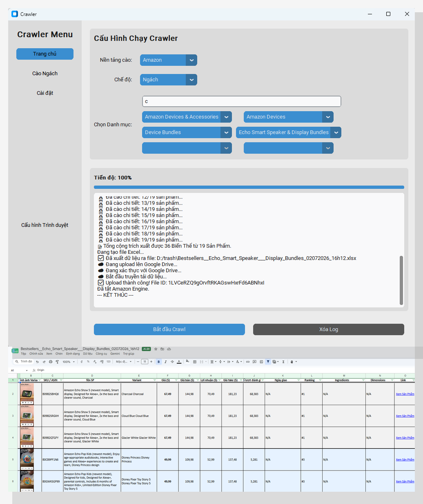
Task: Click the insert link icon in Sheets
Action: (x=248, y=362)
